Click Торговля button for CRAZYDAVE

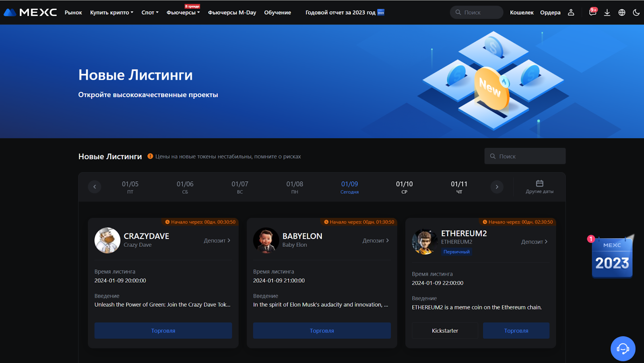(x=163, y=330)
